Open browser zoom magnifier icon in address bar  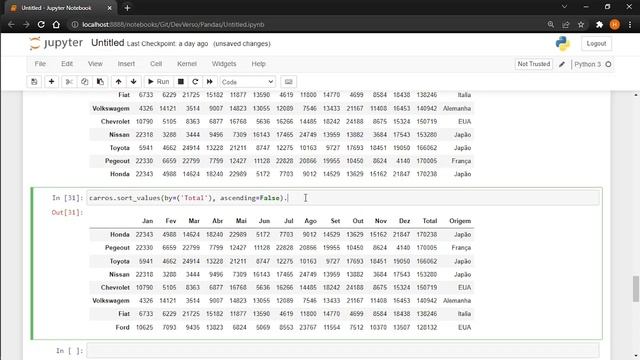(x=551, y=24)
